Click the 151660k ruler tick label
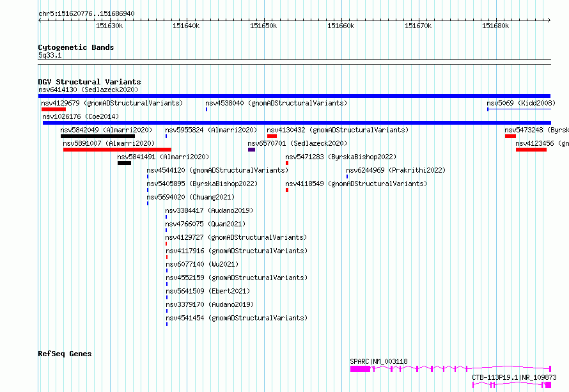 tap(341, 26)
